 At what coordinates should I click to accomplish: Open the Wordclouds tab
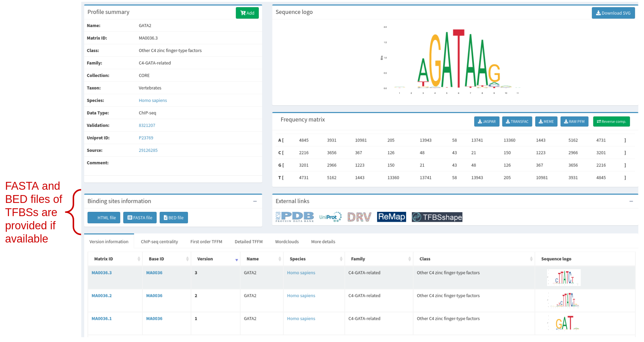(287, 242)
